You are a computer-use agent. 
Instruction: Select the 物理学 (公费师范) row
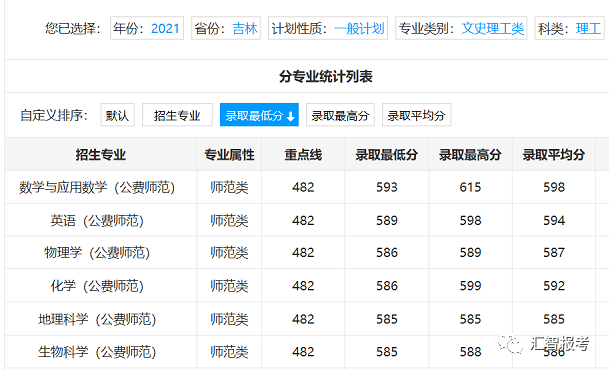click(300, 253)
